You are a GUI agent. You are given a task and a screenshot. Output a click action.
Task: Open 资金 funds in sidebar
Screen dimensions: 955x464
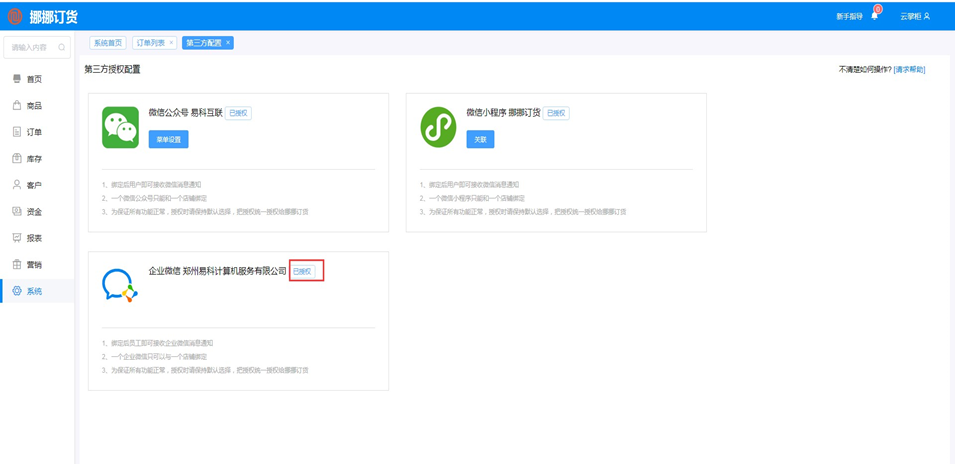pos(34,212)
